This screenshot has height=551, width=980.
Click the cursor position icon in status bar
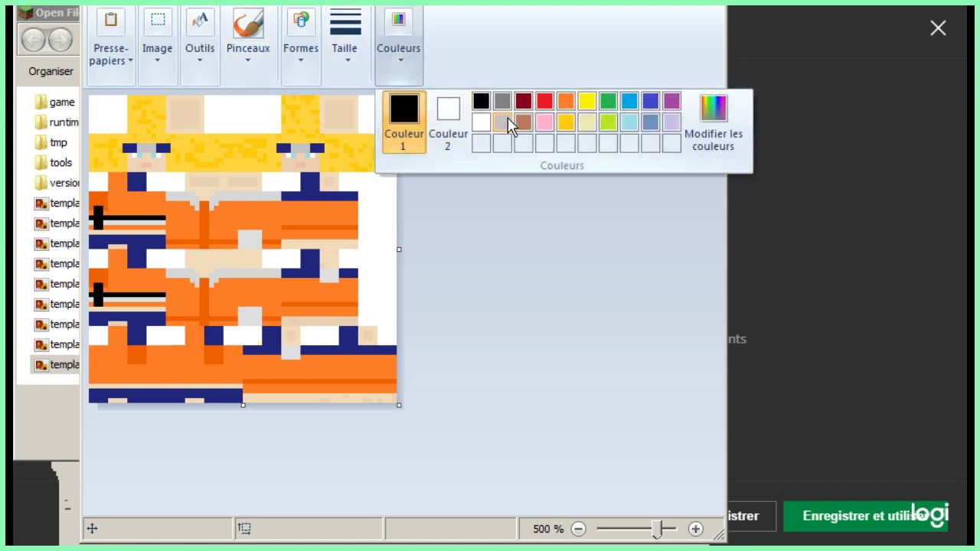point(92,528)
